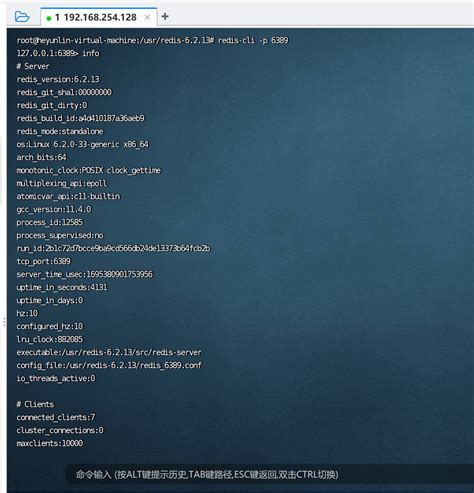Screen dimensions: 474x493
Task: Click the redis_mode:standalone line
Action: coord(60,131)
